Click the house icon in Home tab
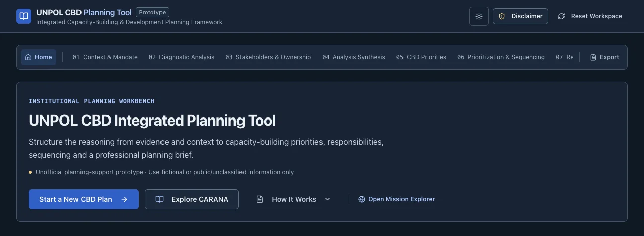This screenshot has height=236, width=644. (28, 57)
